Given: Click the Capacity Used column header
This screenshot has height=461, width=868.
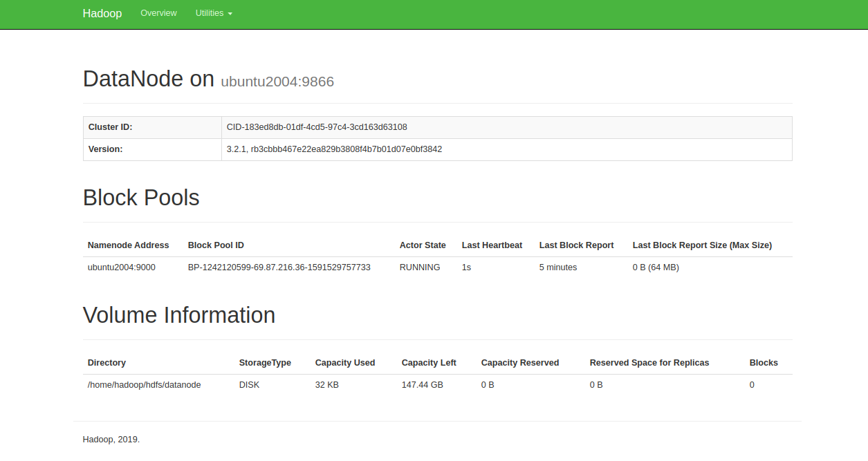Looking at the screenshot, I should (x=345, y=363).
